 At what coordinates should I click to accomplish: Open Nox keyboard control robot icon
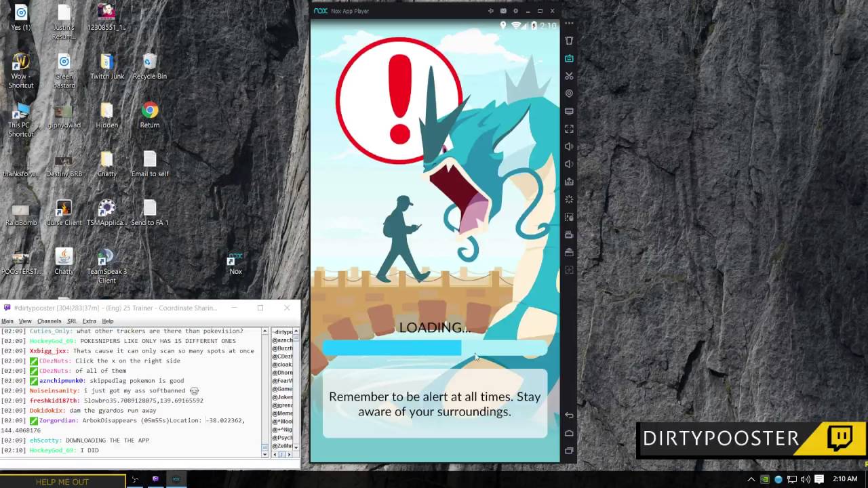pos(569,58)
